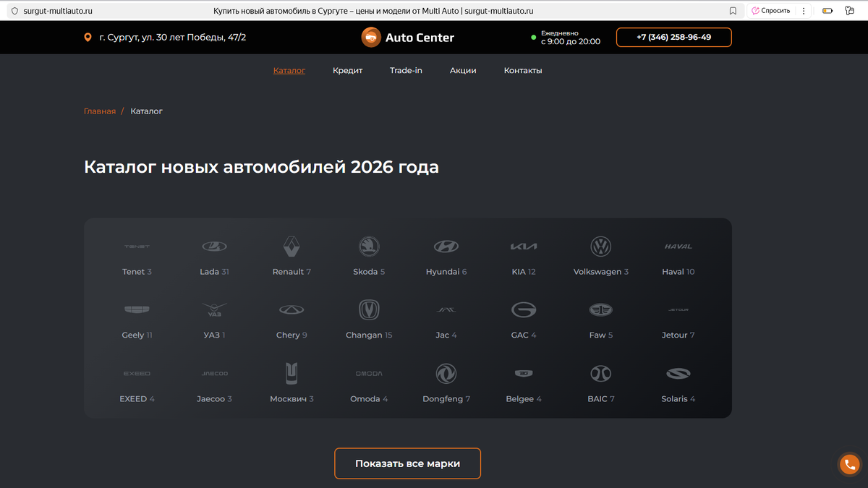Click the Changan brand logo

coord(369,309)
